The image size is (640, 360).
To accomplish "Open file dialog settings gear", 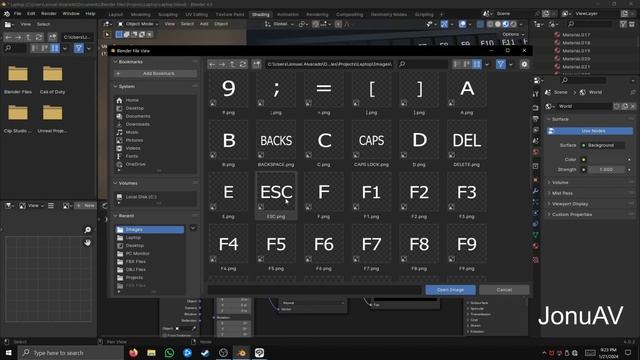I will (x=524, y=64).
